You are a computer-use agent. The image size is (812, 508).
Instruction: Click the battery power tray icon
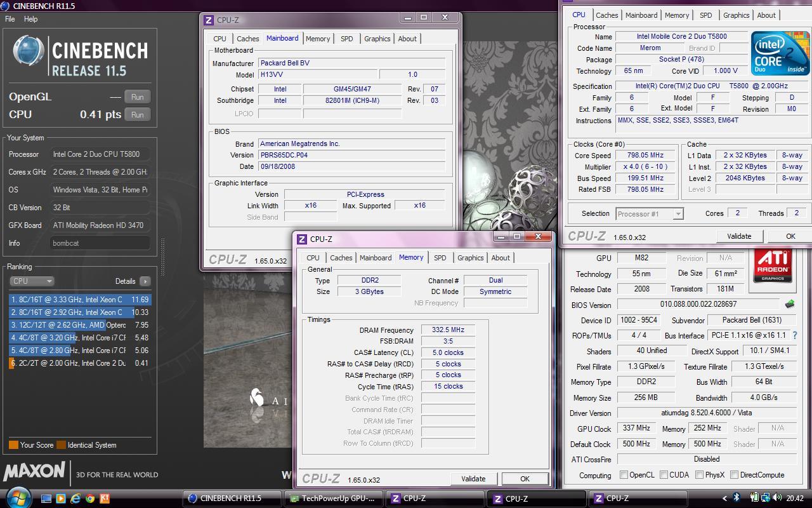tap(754, 498)
